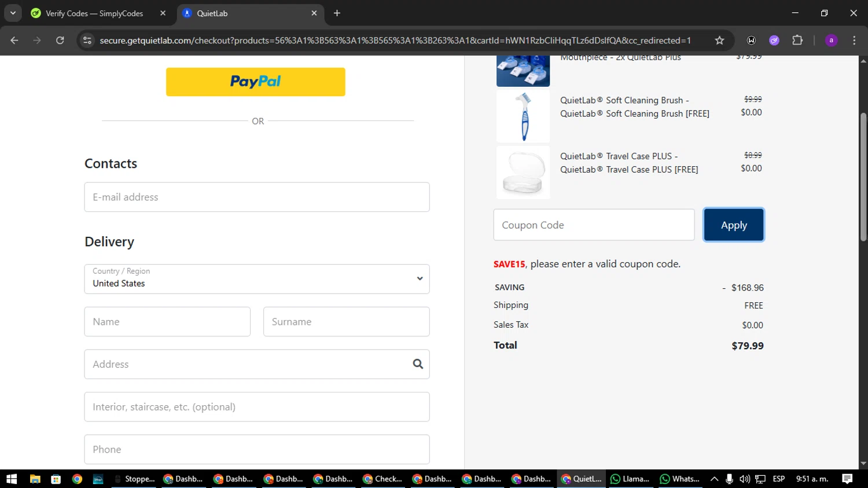Image resolution: width=868 pixels, height=488 pixels.
Task: Click the Name input field
Action: (x=167, y=321)
